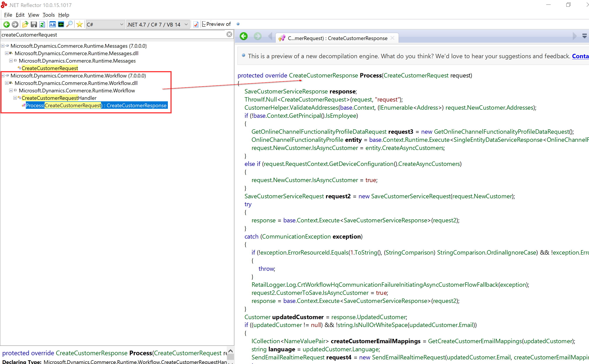The width and height of the screenshot is (589, 364).
Task: Collapse Microsoft.Dynamics.Commerce.Runtime.Messages (7.0.0.0) node
Action: coord(3,46)
